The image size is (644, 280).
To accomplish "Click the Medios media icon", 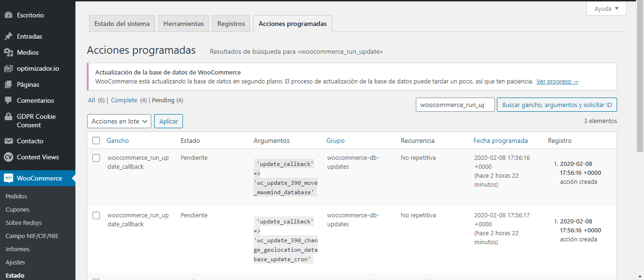I will click(x=8, y=52).
